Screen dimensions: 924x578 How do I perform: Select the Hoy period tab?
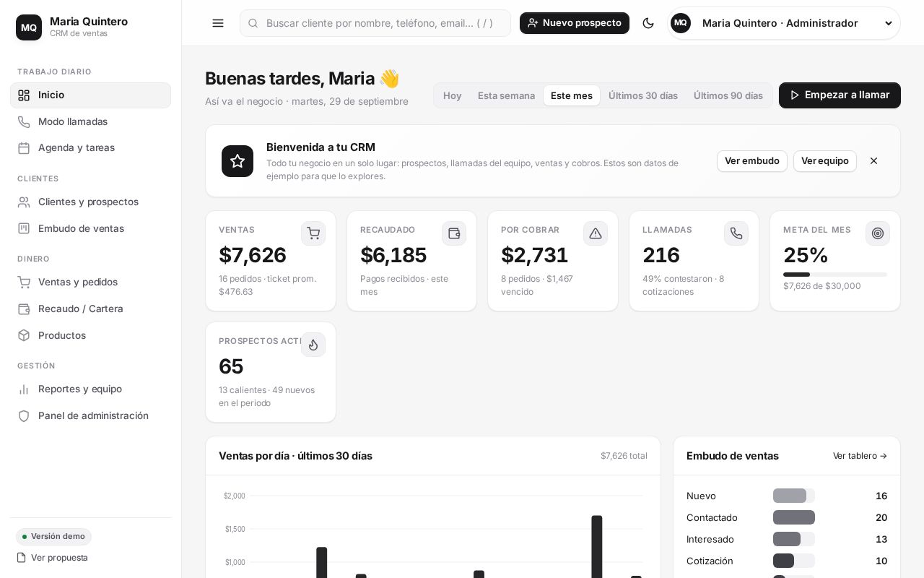(x=453, y=95)
